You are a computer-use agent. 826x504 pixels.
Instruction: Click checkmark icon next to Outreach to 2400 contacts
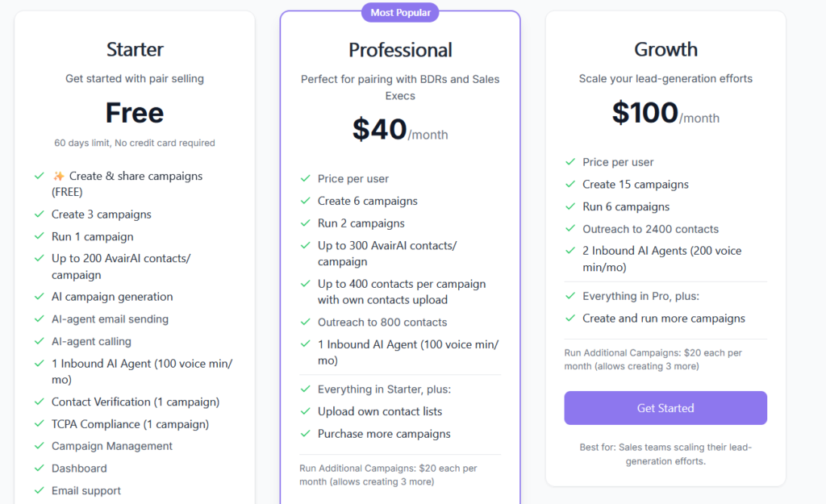click(x=570, y=229)
